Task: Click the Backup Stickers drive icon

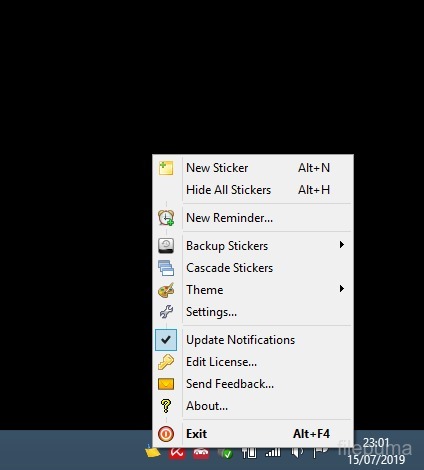Action: [166, 246]
